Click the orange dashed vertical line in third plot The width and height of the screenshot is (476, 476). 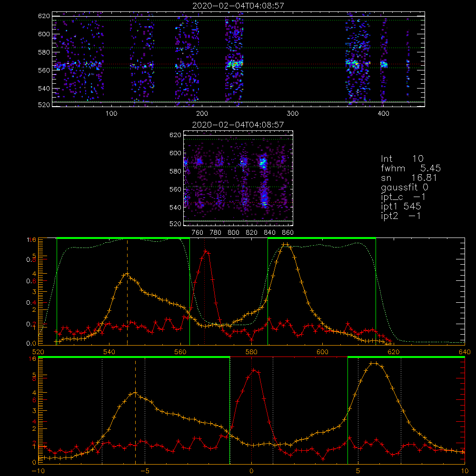[x=127, y=292]
